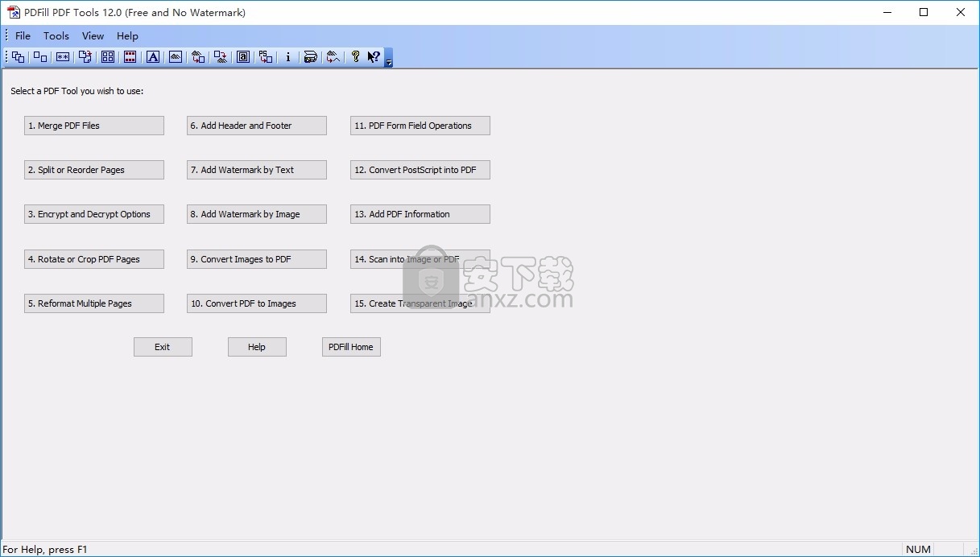Open the View menu
The width and height of the screenshot is (980, 557).
(x=93, y=35)
